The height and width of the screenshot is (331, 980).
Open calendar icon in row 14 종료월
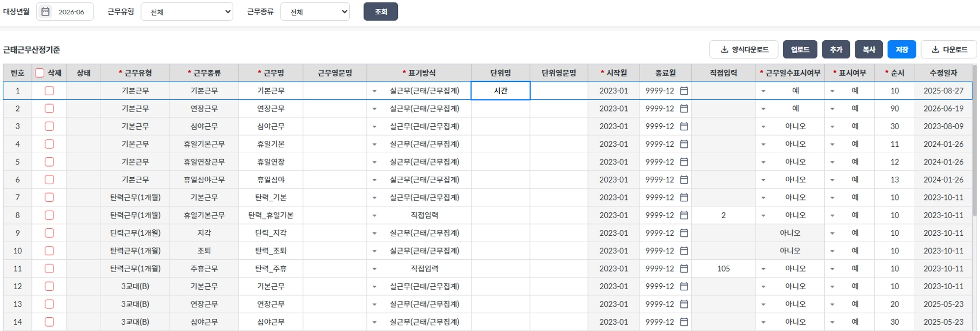pos(684,322)
